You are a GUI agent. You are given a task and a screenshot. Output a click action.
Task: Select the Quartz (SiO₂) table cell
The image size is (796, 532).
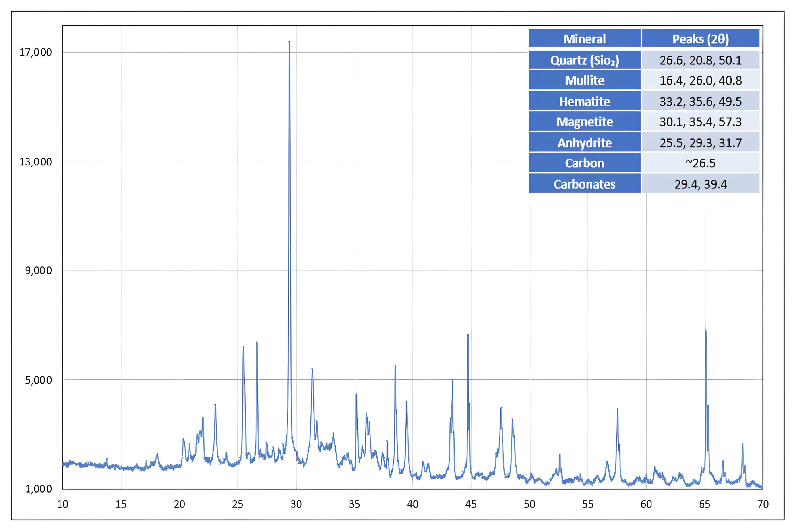[584, 60]
